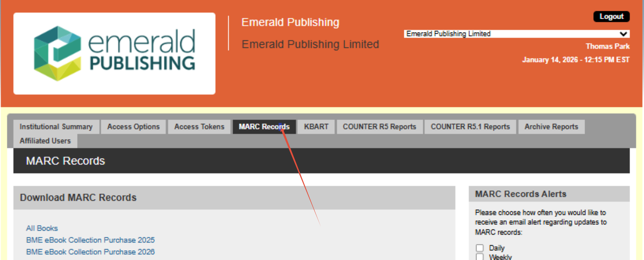
Task: Click the Emerald Publishing Limited subtitle text
Action: [x=310, y=44]
